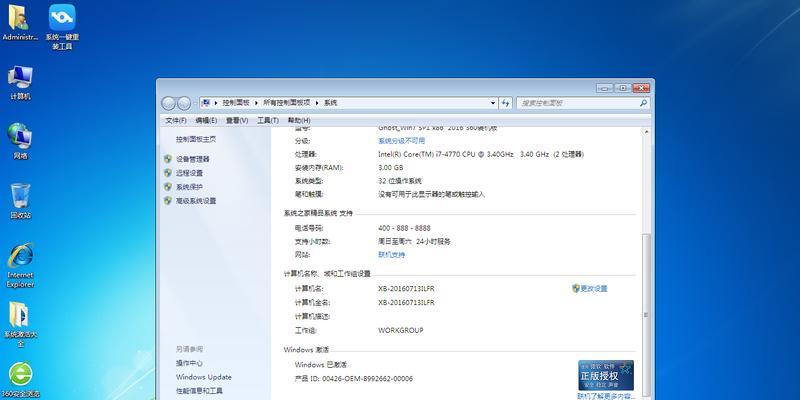Click the 正版授权 genuine software badge
The image size is (800, 400).
click(x=606, y=375)
